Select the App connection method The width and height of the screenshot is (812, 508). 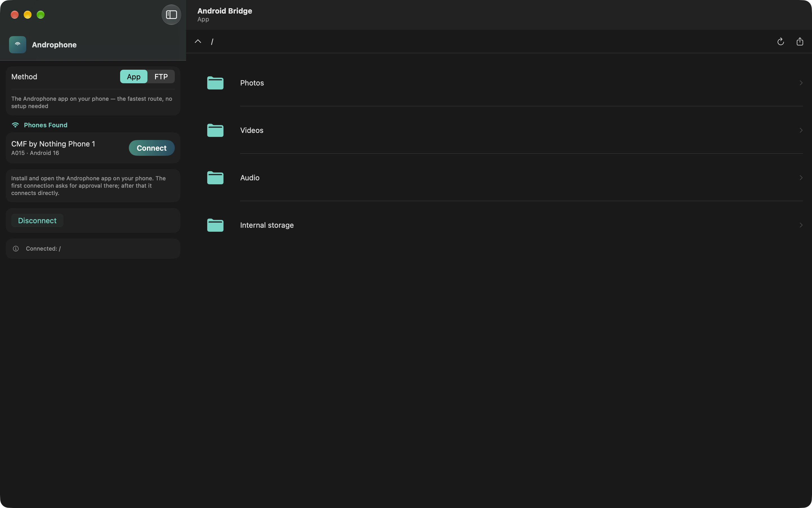point(134,76)
